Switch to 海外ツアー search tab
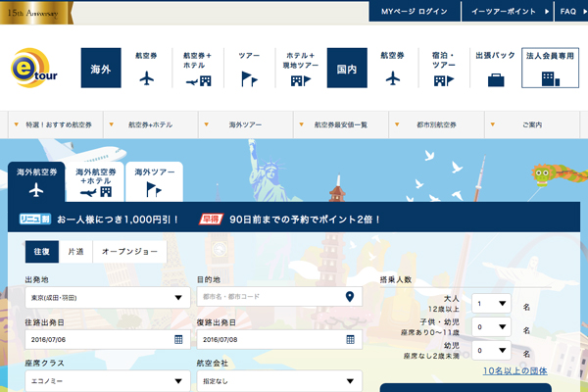588x392 pixels. [x=155, y=182]
